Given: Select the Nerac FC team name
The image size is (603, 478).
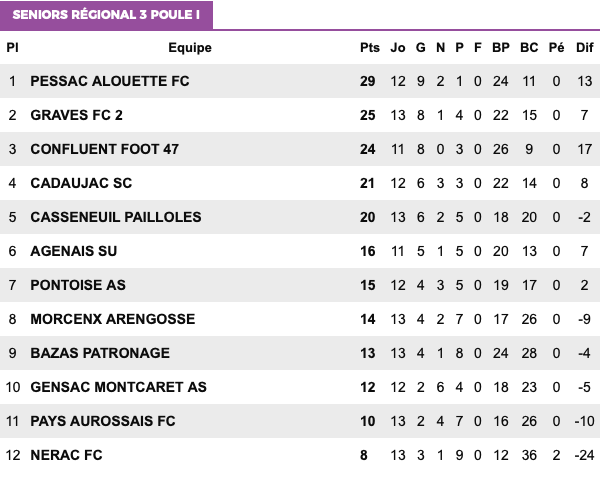Looking at the screenshot, I should [67, 455].
